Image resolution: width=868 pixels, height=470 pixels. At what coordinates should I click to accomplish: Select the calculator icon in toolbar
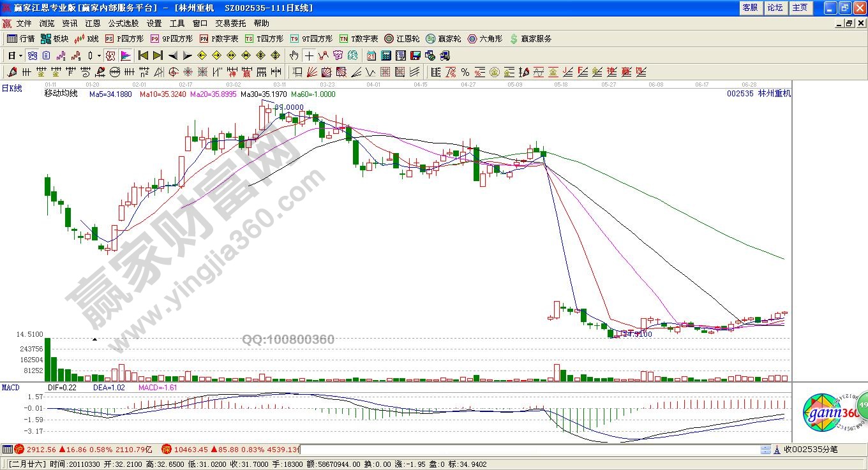coord(385,55)
